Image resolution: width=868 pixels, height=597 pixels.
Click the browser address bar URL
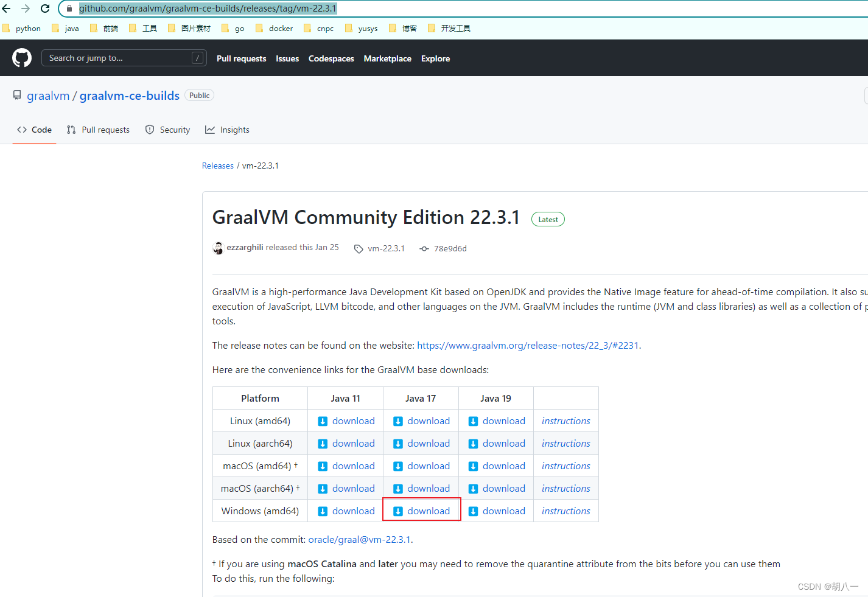(x=208, y=9)
